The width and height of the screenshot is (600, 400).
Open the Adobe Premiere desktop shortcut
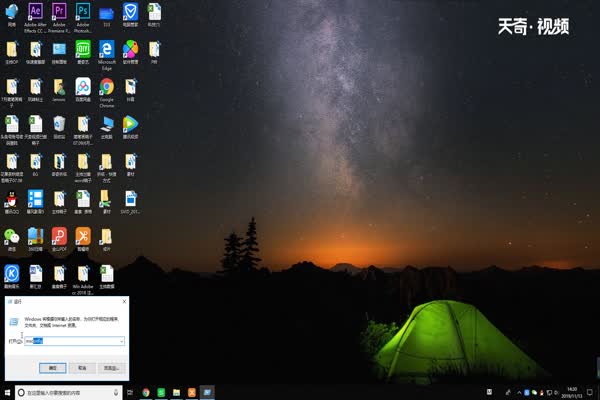[x=59, y=16]
